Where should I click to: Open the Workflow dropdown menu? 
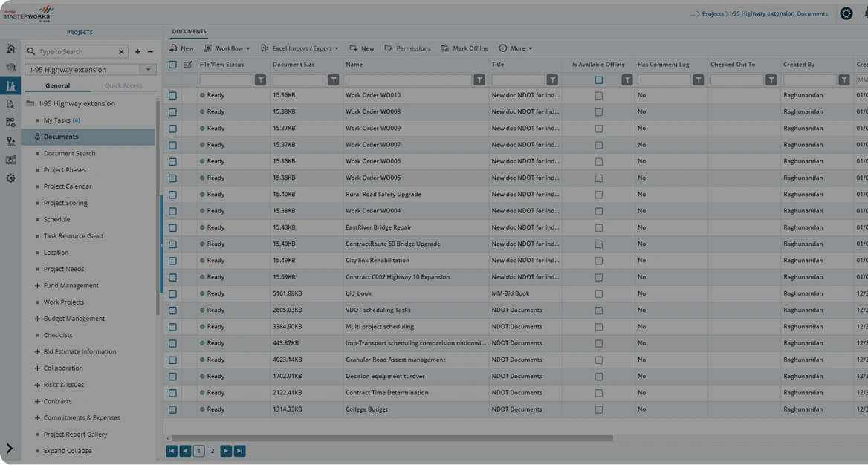(x=227, y=48)
